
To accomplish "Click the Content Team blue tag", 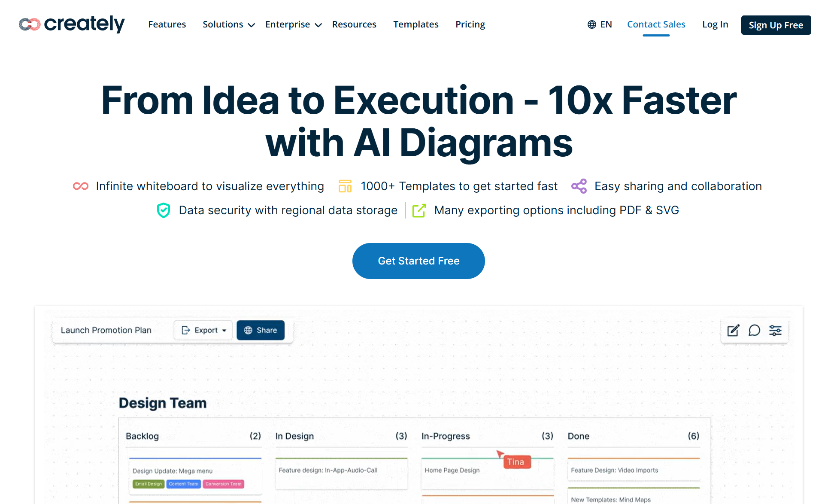I will (184, 484).
